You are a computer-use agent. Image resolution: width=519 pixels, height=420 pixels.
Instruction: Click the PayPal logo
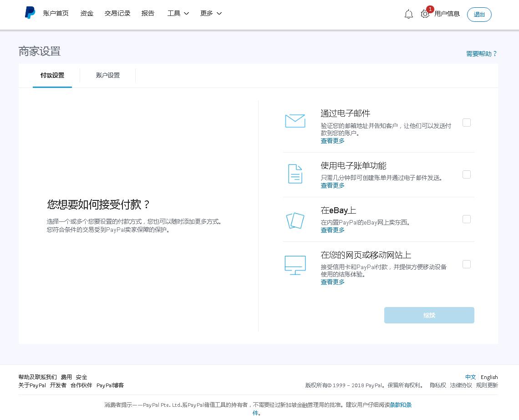click(x=30, y=13)
